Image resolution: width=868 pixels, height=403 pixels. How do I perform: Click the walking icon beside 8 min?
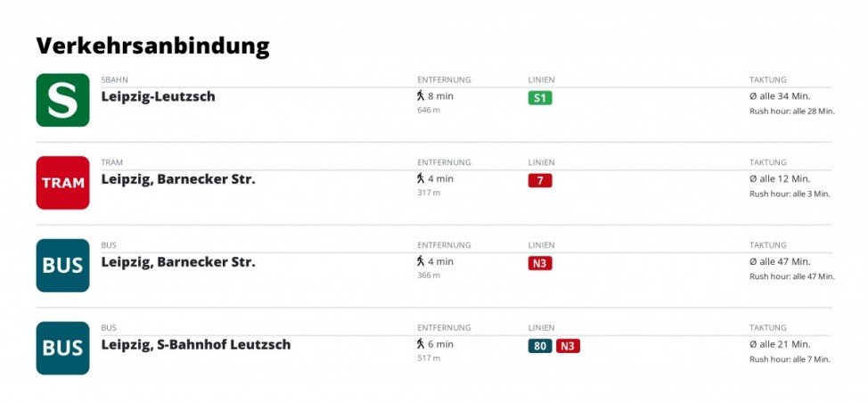pyautogui.click(x=421, y=95)
